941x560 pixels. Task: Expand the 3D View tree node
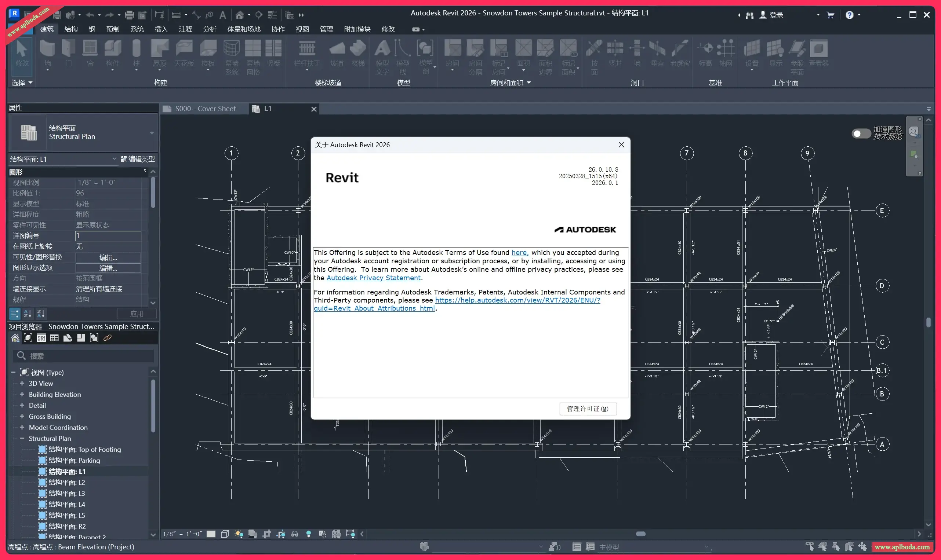(22, 383)
